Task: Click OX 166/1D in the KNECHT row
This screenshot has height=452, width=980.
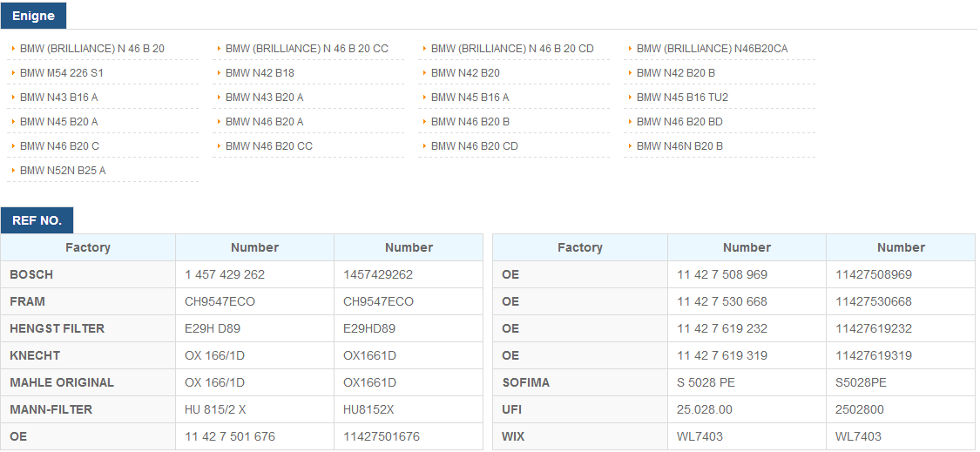Action: [x=215, y=355]
